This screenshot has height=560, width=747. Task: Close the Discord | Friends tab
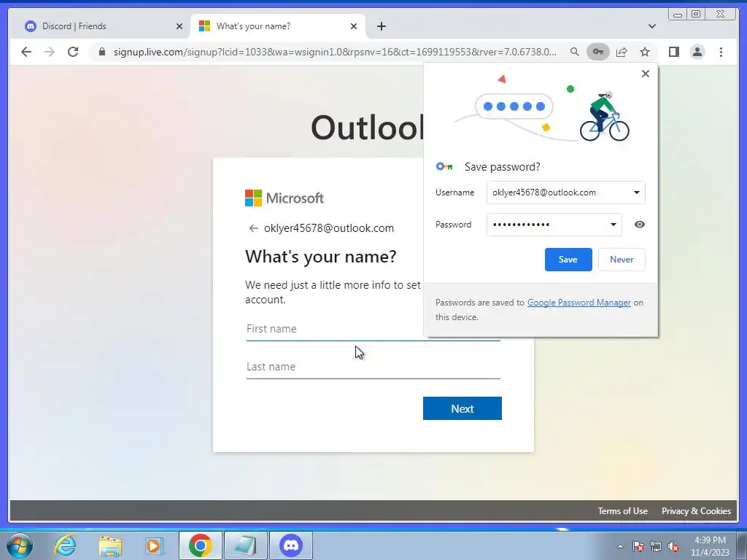coord(179,26)
